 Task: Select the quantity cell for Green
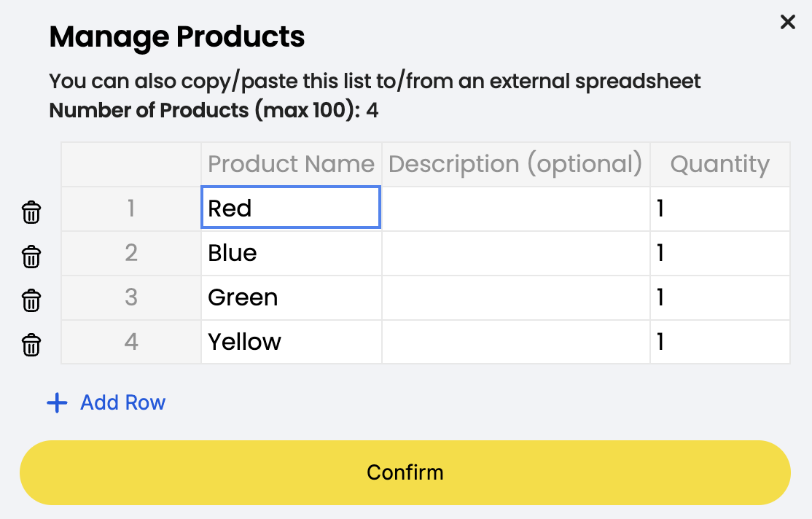(719, 297)
